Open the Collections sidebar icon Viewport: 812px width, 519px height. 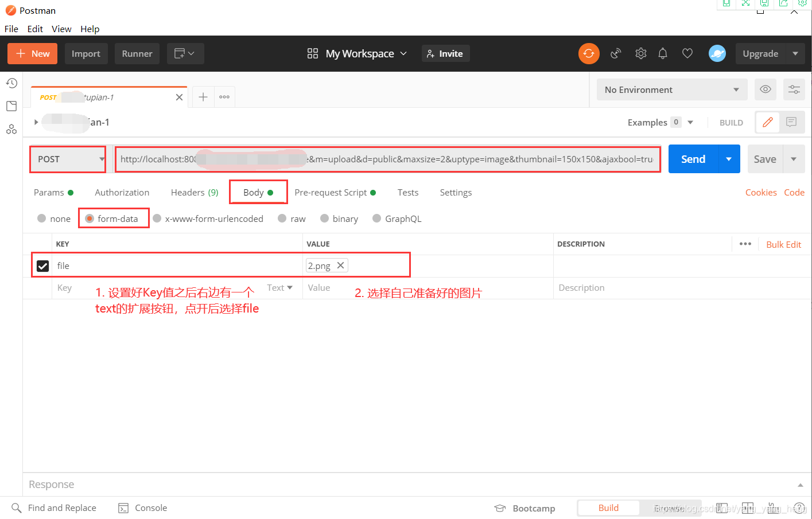(x=11, y=106)
